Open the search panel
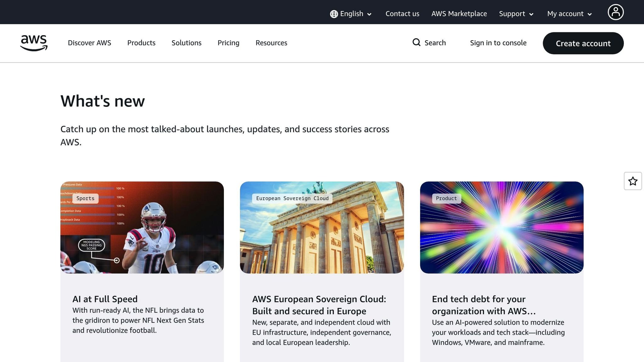This screenshot has width=644, height=362. 430,43
